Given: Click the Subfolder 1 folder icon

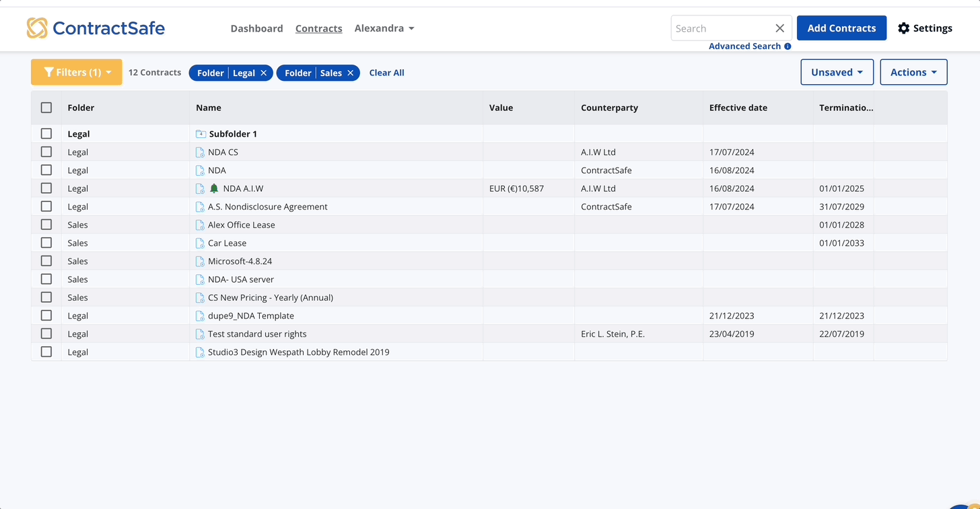Looking at the screenshot, I should point(201,134).
